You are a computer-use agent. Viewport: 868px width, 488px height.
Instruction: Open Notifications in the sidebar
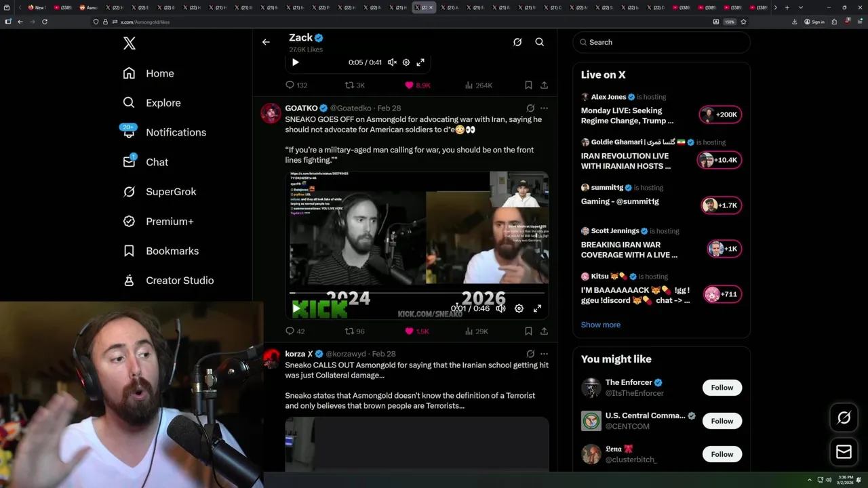click(164, 132)
